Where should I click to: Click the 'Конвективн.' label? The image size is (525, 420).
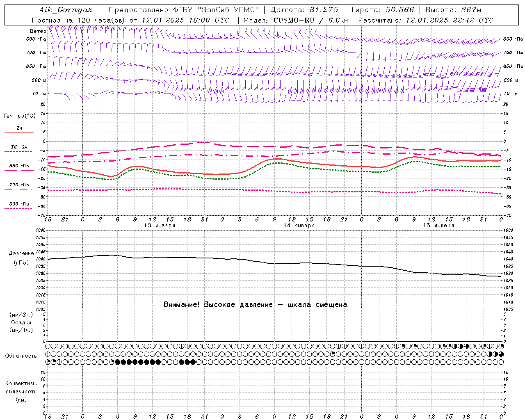(21, 383)
